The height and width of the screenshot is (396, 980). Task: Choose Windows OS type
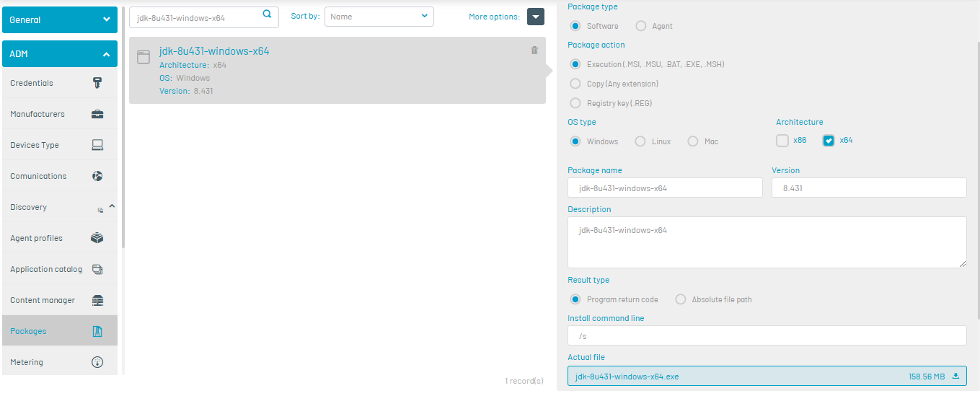[x=575, y=141]
